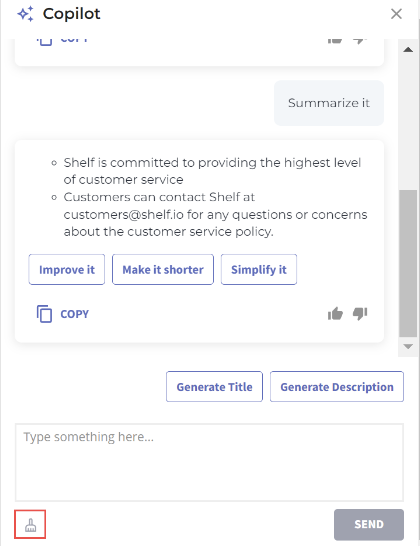Image resolution: width=420 pixels, height=546 pixels.
Task: Click the Summarize it message bubble
Action: (329, 103)
